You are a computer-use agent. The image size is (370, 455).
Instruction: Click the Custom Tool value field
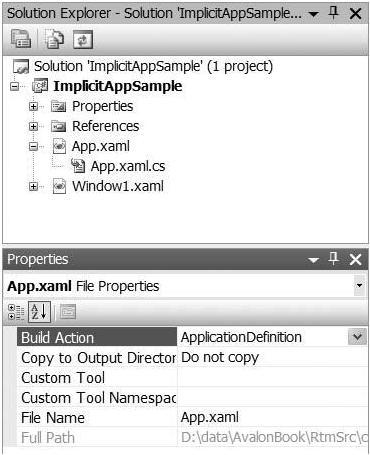273,377
